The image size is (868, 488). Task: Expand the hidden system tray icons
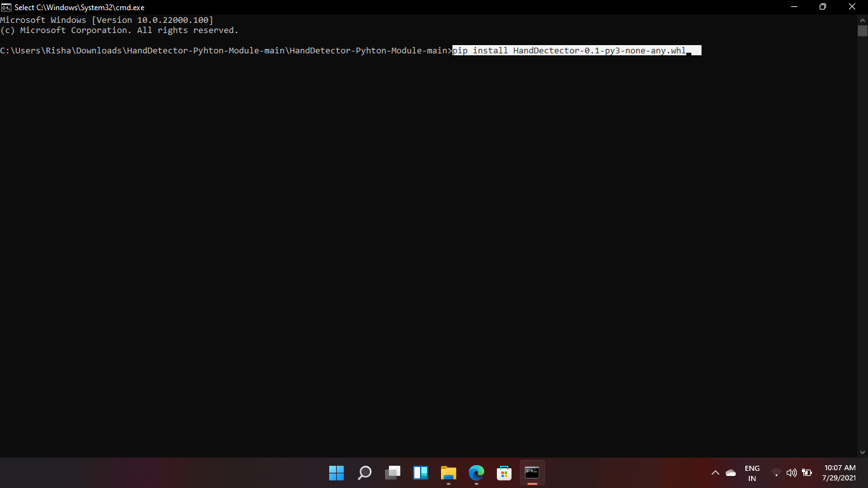click(x=715, y=473)
